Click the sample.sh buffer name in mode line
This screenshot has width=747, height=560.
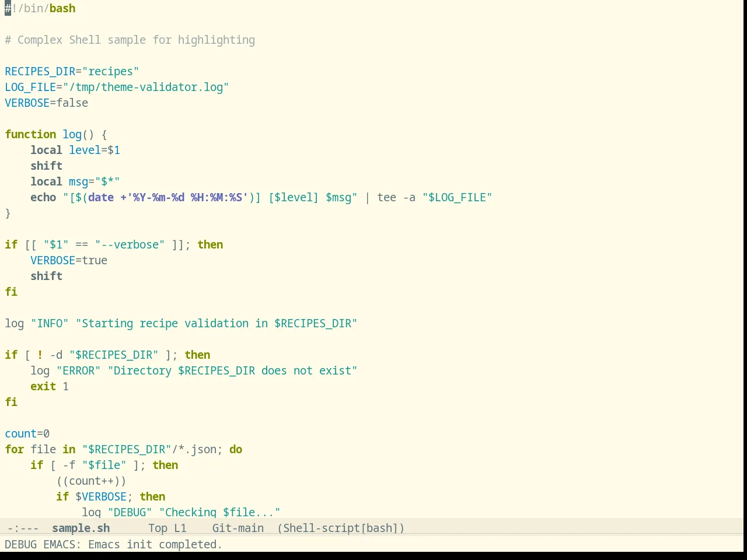(x=81, y=528)
